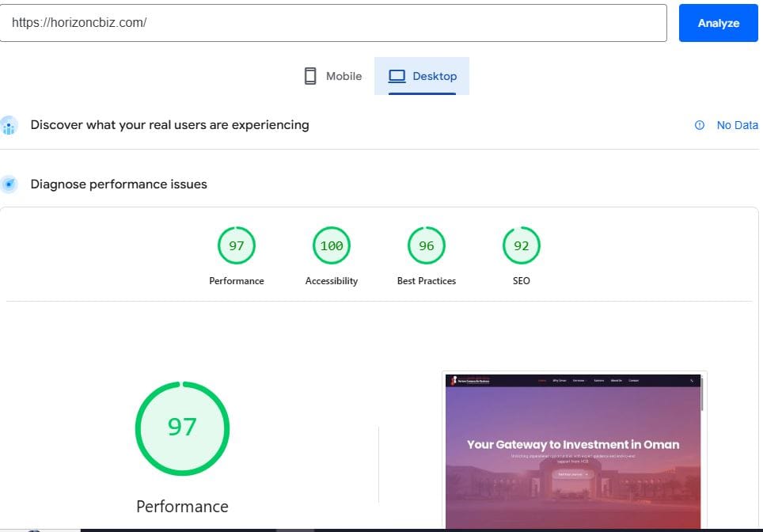Switch to the Mobile tab
This screenshot has width=763, height=532.
pos(332,75)
